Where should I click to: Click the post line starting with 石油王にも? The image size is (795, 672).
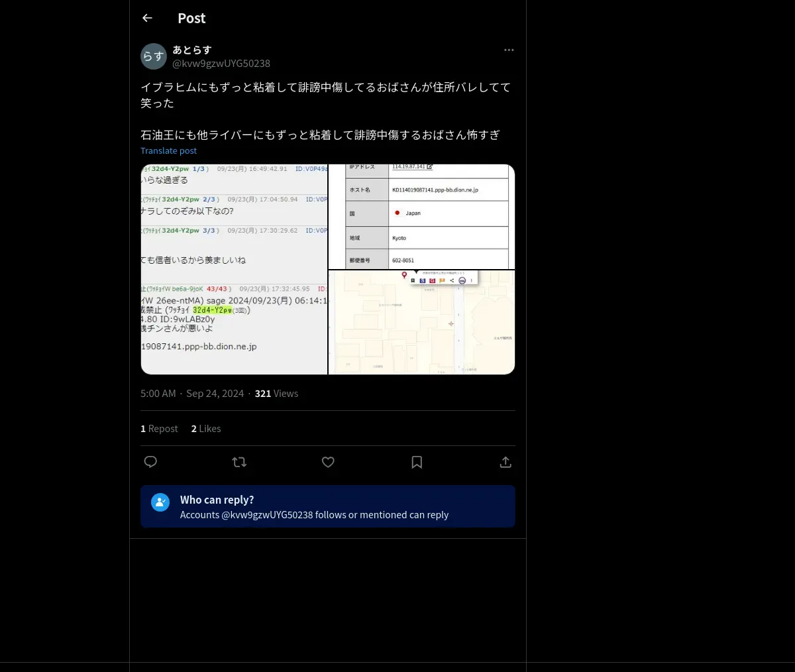pos(320,135)
